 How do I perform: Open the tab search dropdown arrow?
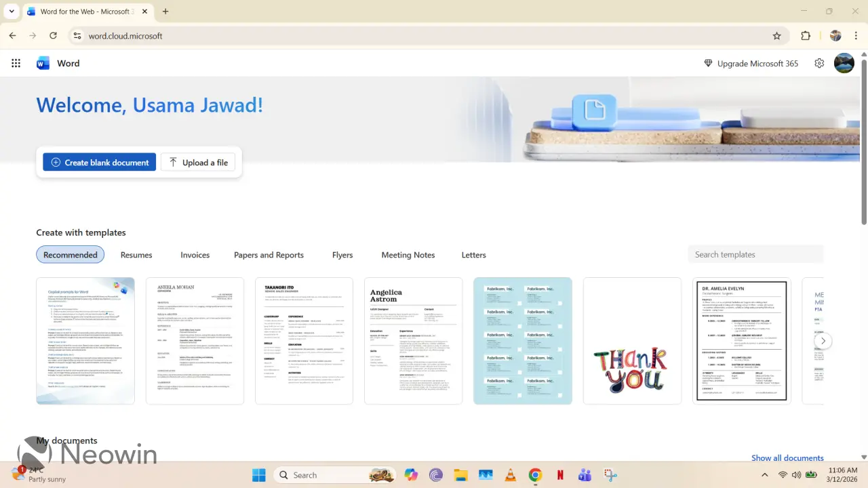click(12, 12)
